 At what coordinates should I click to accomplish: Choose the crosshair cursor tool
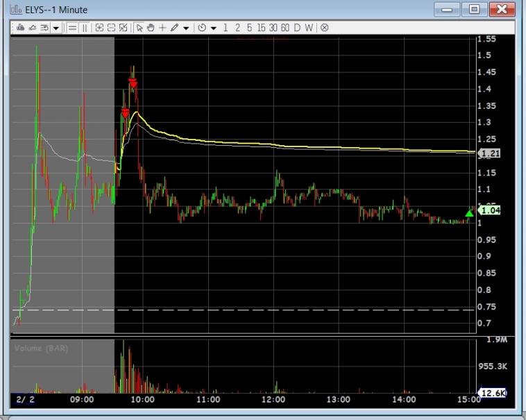coord(162,28)
